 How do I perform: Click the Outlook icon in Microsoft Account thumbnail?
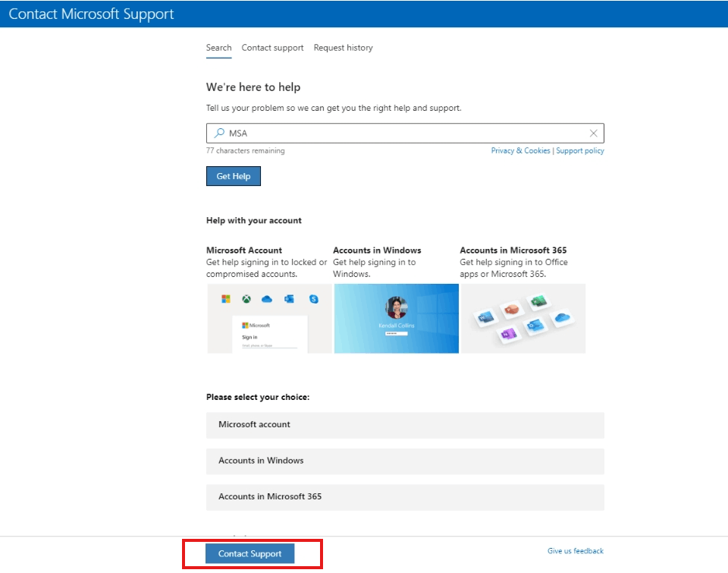tap(289, 299)
